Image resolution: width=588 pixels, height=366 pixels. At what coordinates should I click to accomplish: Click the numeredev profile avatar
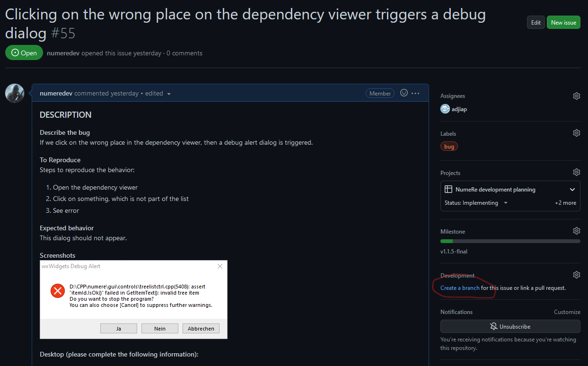coord(15,93)
